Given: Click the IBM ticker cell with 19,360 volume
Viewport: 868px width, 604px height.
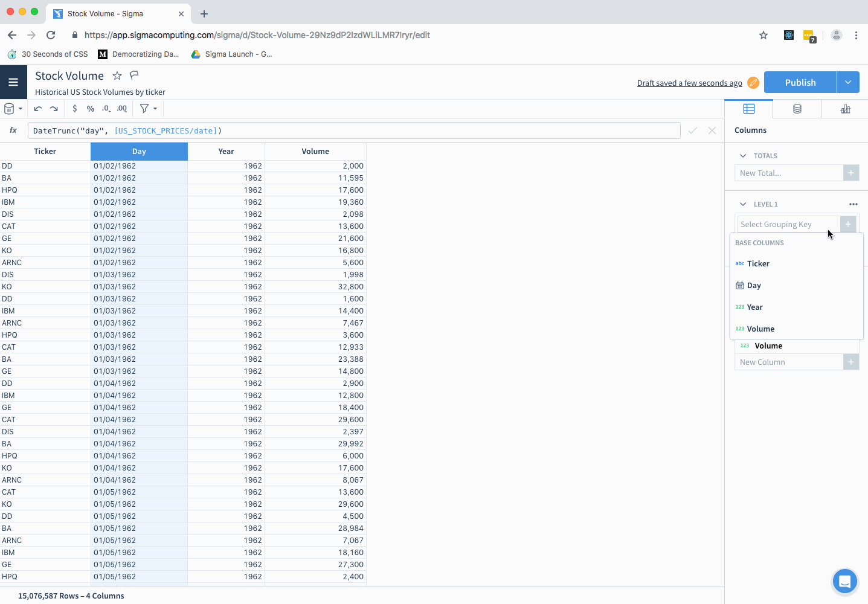Looking at the screenshot, I should tap(45, 202).
